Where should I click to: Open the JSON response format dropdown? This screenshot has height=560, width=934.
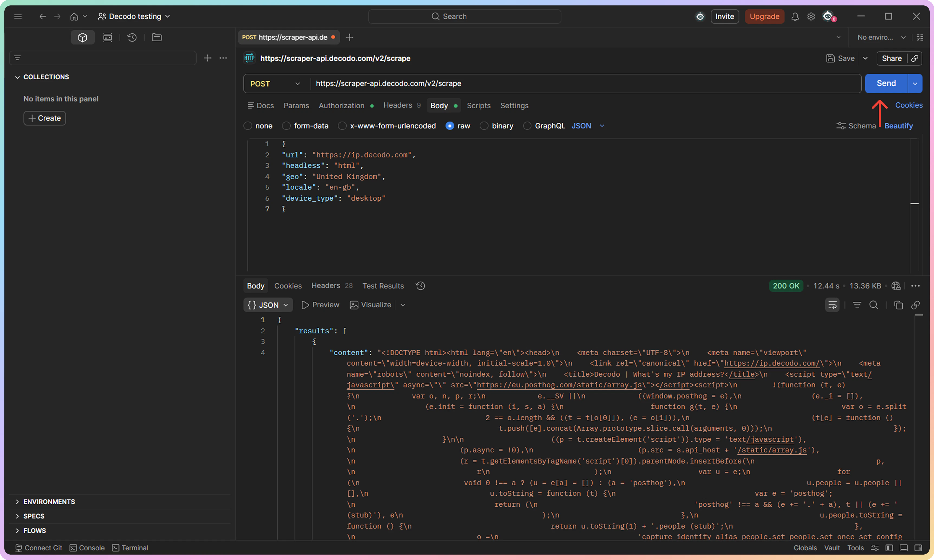268,305
